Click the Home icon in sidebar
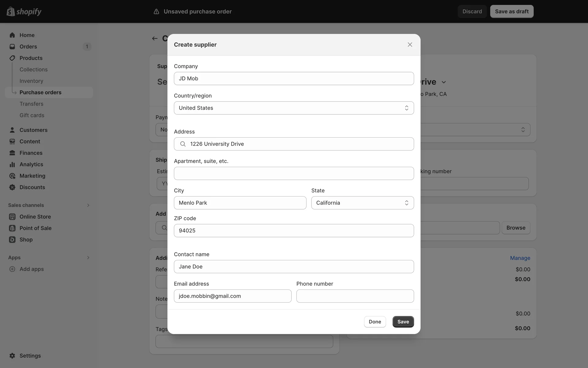This screenshot has width=588, height=368. [x=12, y=35]
